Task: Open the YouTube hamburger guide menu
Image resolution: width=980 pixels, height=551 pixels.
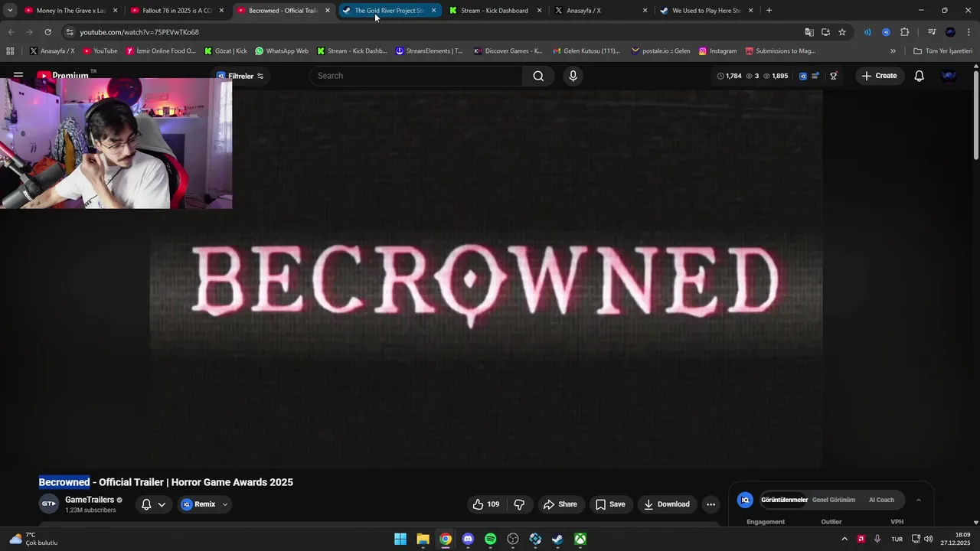Action: click(x=18, y=76)
